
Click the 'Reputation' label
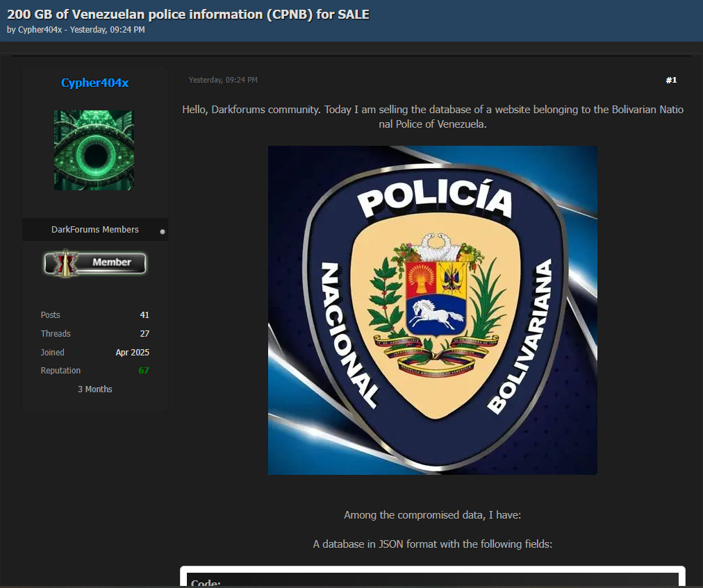pos(60,370)
